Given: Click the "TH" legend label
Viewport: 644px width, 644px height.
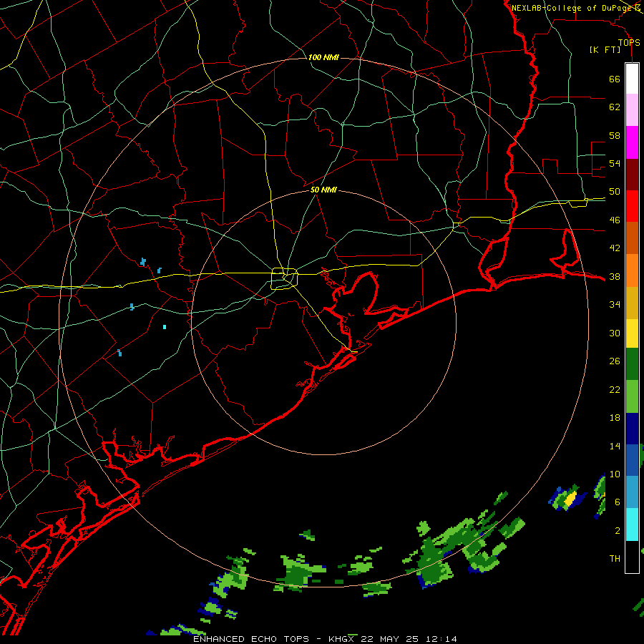Looking at the screenshot, I should [x=615, y=559].
